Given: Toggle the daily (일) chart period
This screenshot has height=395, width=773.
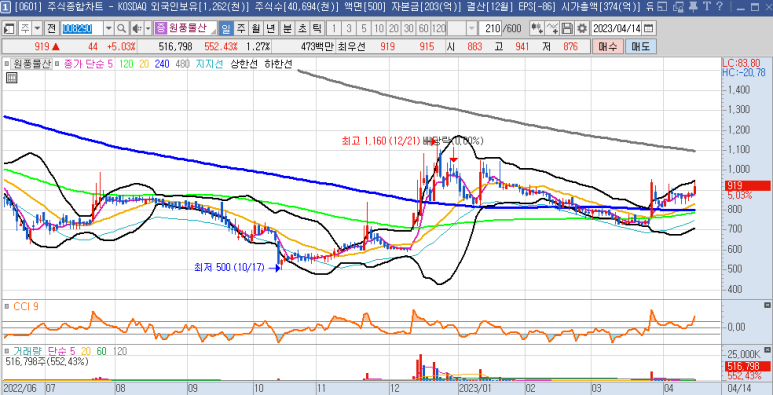Looking at the screenshot, I should pyautogui.click(x=226, y=28).
